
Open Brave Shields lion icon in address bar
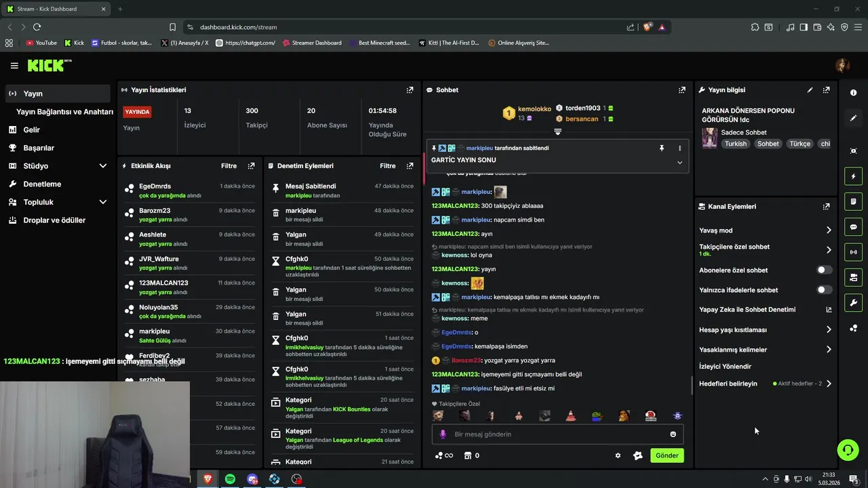coord(648,27)
